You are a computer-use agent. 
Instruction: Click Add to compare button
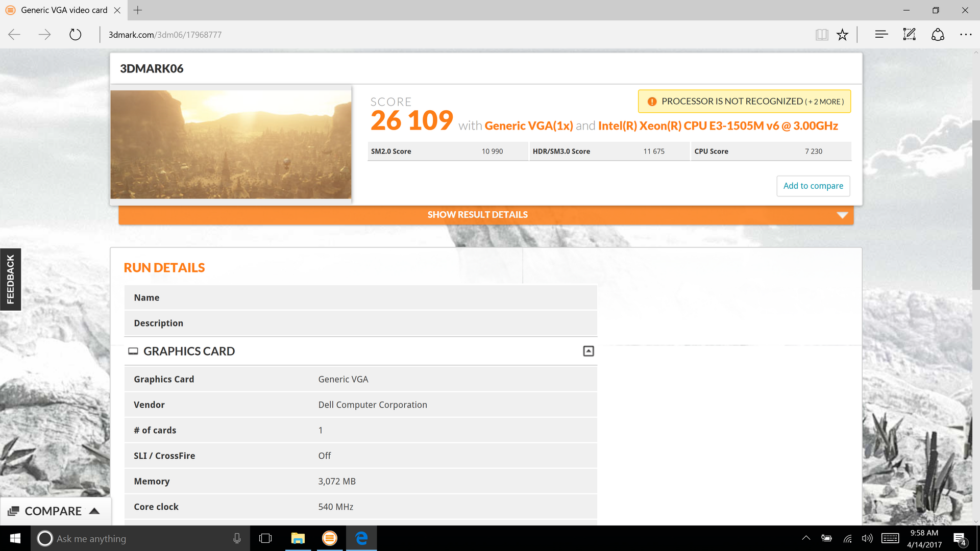[x=813, y=186]
